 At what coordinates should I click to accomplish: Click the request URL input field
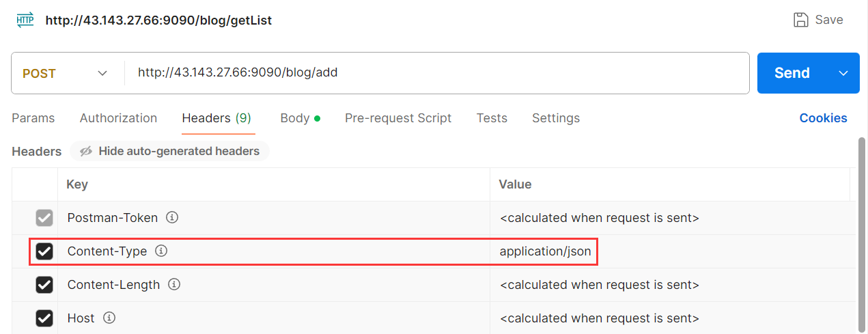437,72
